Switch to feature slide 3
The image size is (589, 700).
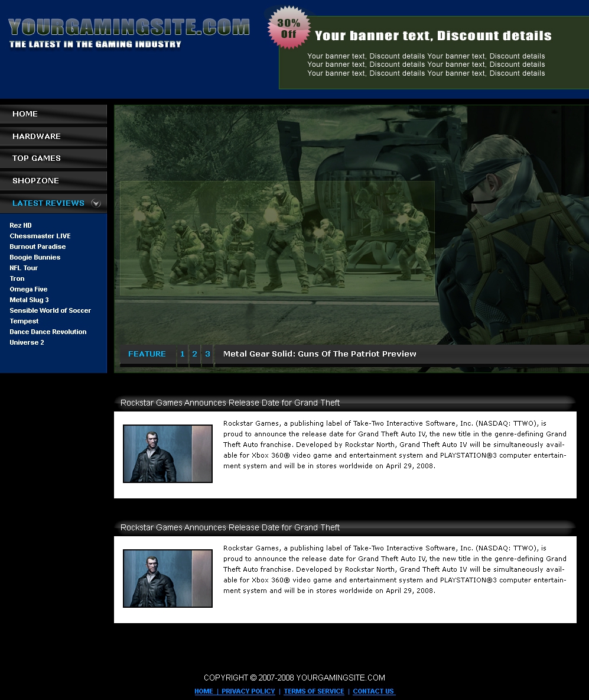[207, 354]
